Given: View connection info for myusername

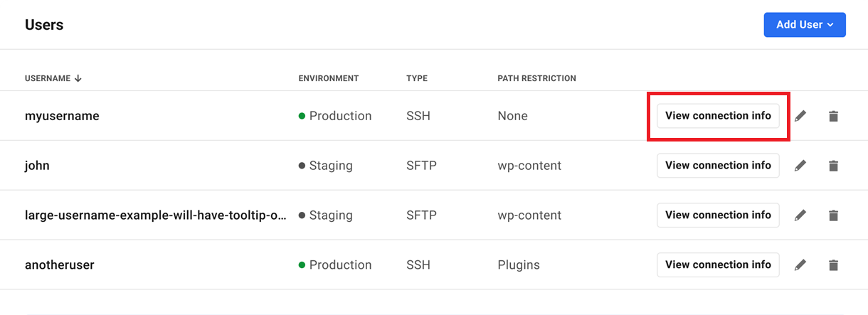Looking at the screenshot, I should (x=718, y=116).
